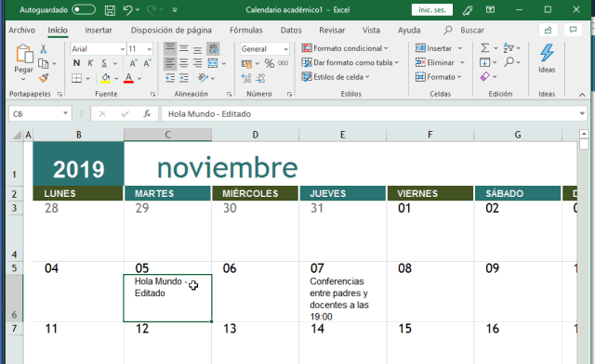The image size is (595, 364).
Task: Click the Copy icon
Action: tap(44, 63)
